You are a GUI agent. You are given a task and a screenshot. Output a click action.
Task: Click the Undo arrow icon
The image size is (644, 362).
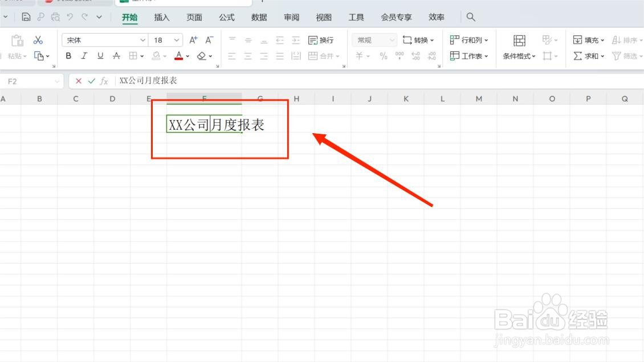(x=70, y=17)
